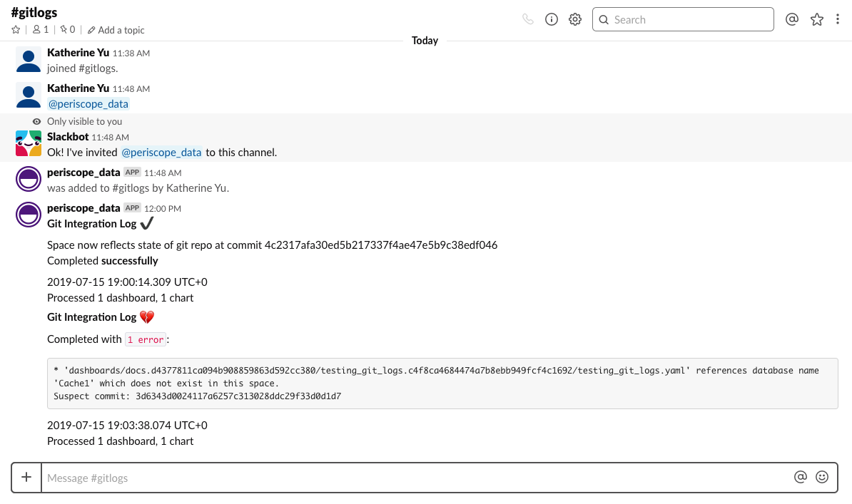Click the 11:48 AM timestamp beside Slackbot
This screenshot has width=852, height=504.
tap(111, 138)
